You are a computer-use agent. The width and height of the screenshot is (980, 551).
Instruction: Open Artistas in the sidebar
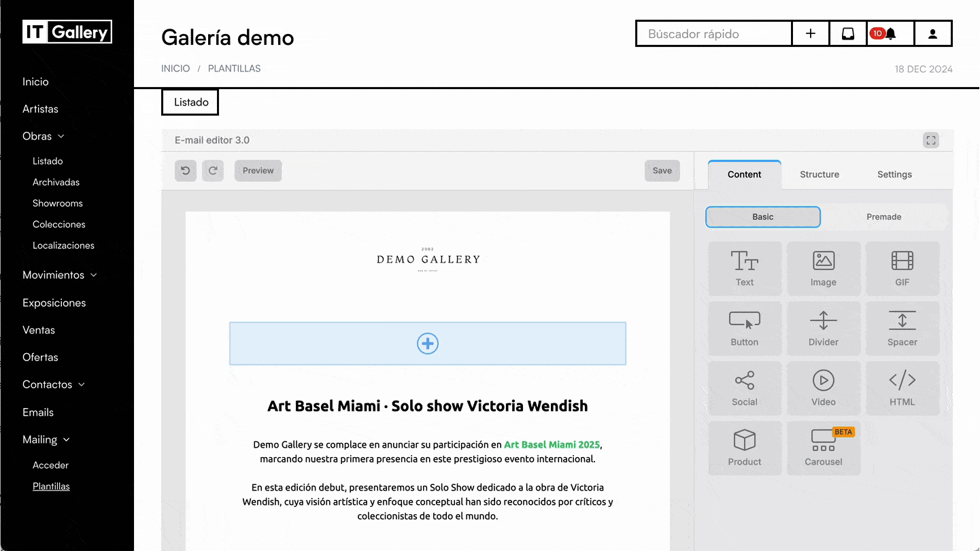pos(40,109)
